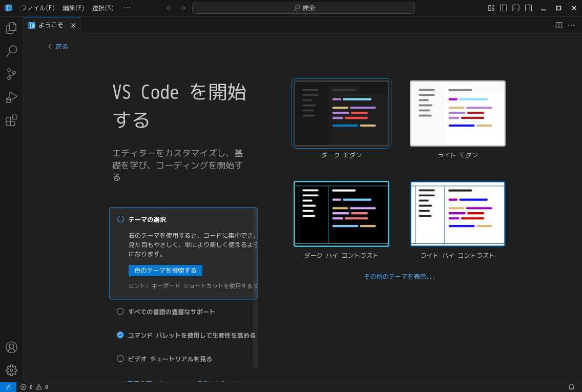The width and height of the screenshot is (582, 392).
Task: Choose the ライト モダン theme preview
Action: [458, 113]
